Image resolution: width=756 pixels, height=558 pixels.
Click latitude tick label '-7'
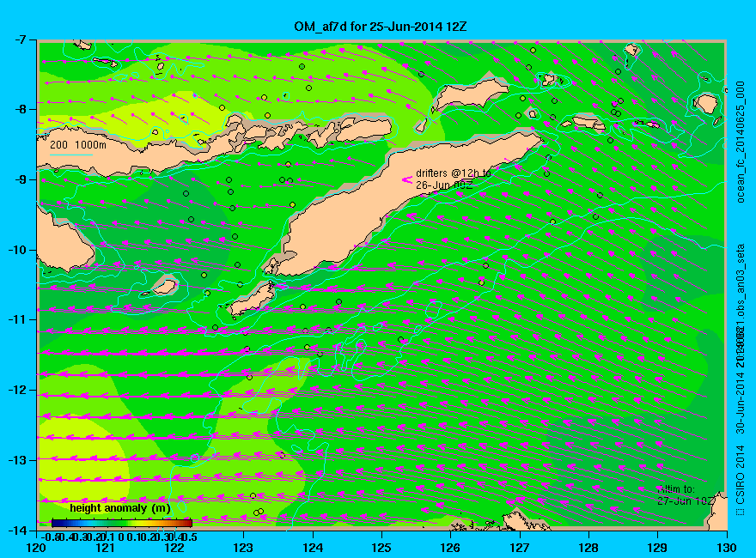coord(19,39)
